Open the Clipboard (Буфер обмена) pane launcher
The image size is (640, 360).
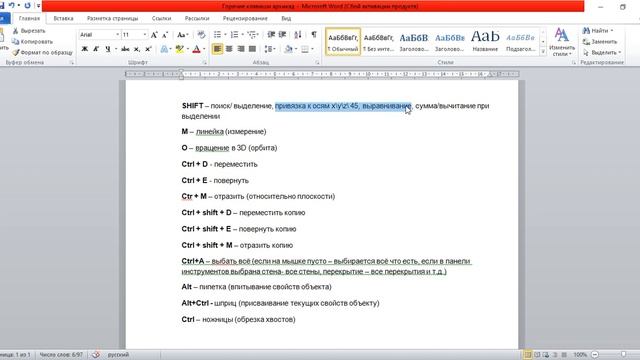pyautogui.click(x=71, y=63)
